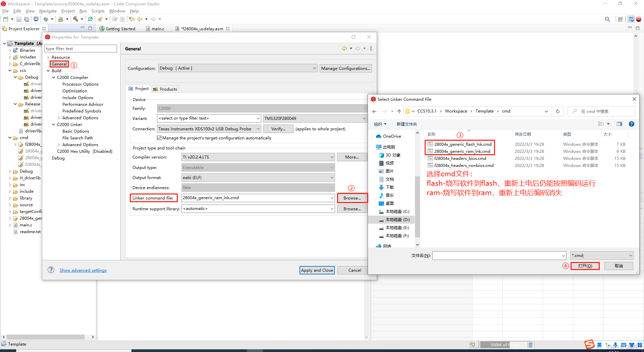Click the Verify connection button

tap(278, 129)
